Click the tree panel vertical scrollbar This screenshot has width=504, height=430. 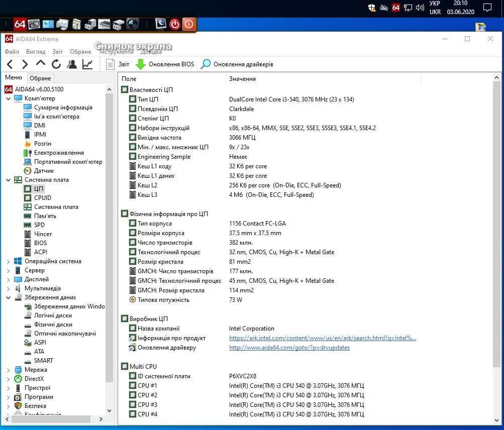point(109,237)
